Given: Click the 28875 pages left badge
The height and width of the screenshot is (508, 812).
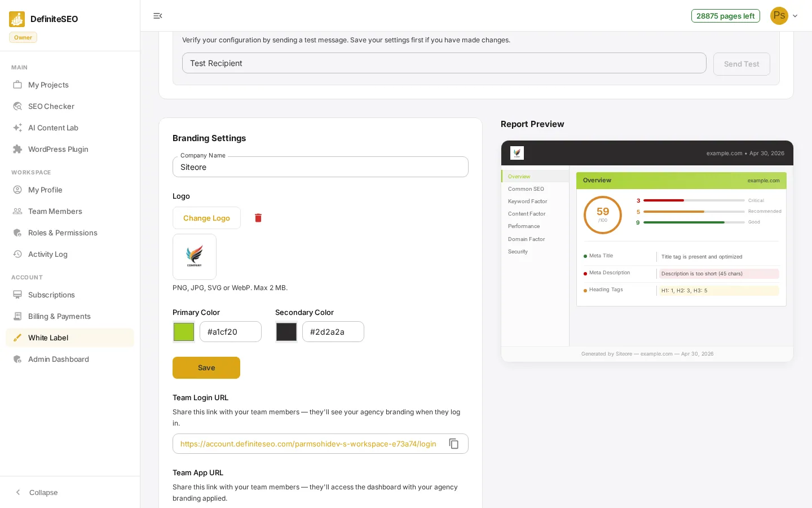Looking at the screenshot, I should (x=726, y=16).
